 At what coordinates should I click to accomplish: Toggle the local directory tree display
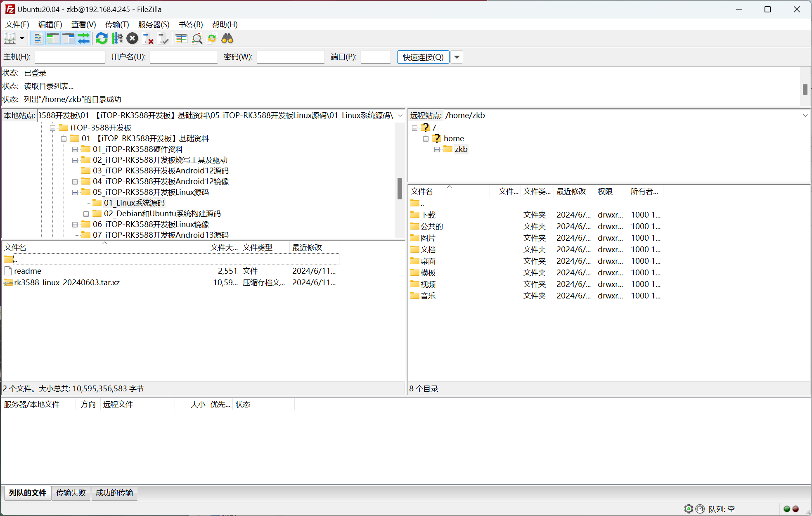(53, 39)
